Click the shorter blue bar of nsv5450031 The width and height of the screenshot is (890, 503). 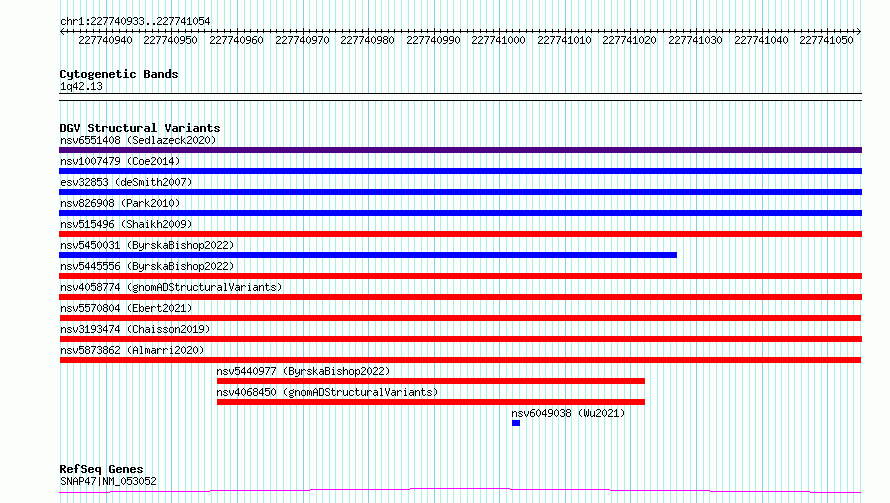coord(368,255)
